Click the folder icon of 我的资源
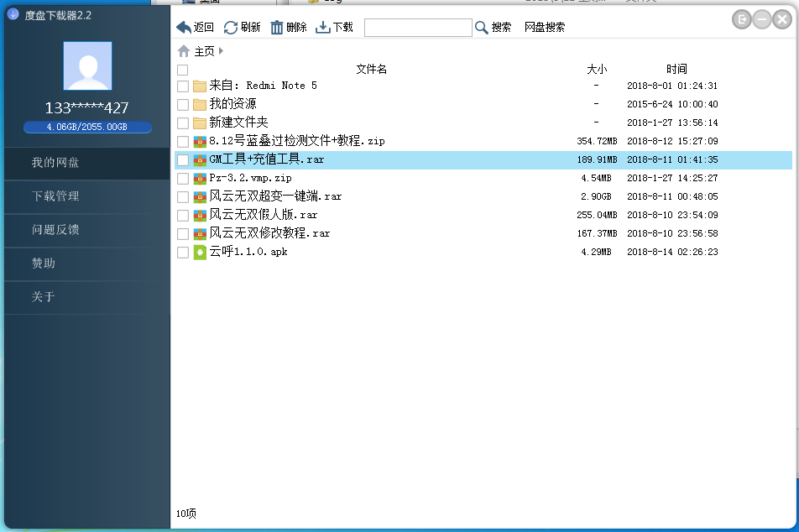This screenshot has height=532, width=799. click(x=200, y=104)
